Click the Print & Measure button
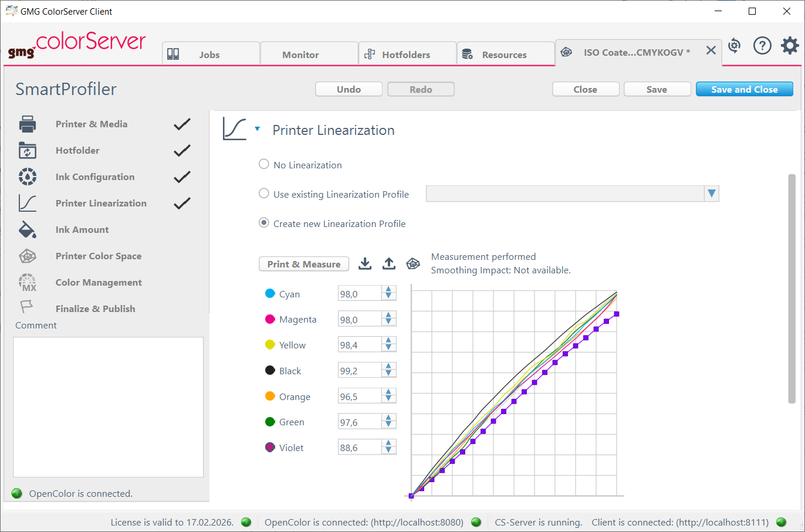The height and width of the screenshot is (532, 805). 303,264
